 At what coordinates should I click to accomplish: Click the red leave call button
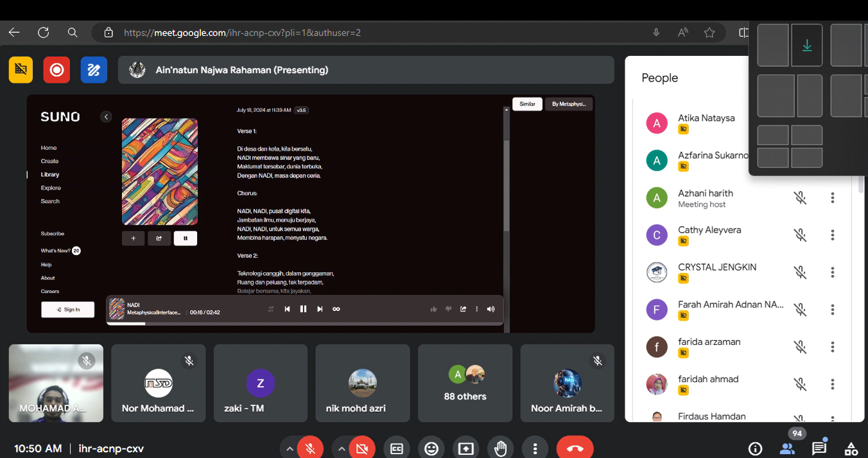[x=575, y=448]
